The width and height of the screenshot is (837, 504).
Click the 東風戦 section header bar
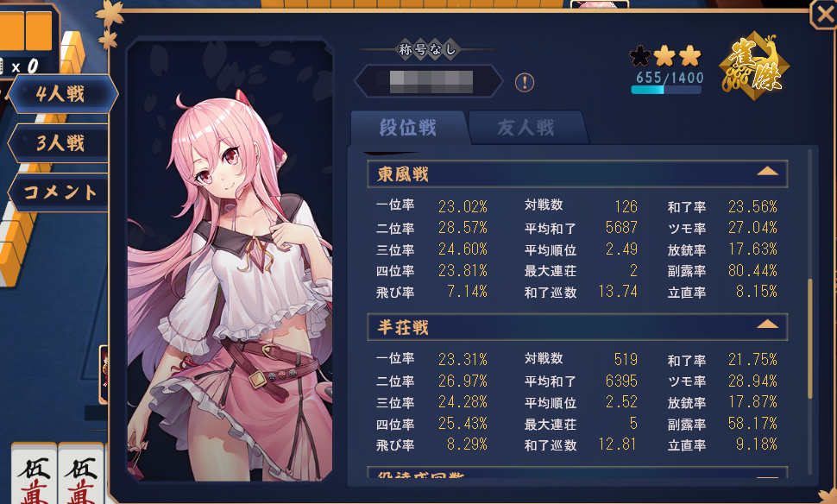point(577,173)
